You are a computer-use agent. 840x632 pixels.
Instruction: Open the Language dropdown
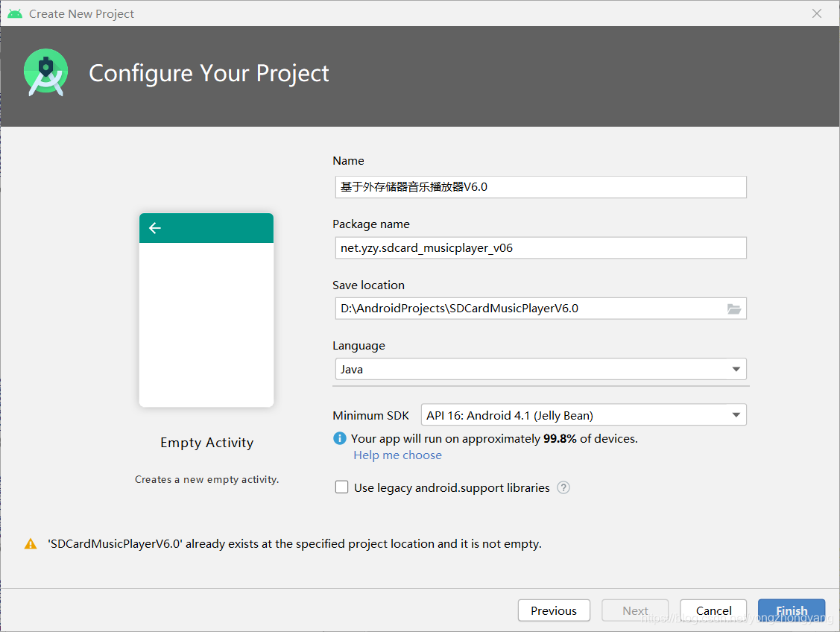(540, 369)
